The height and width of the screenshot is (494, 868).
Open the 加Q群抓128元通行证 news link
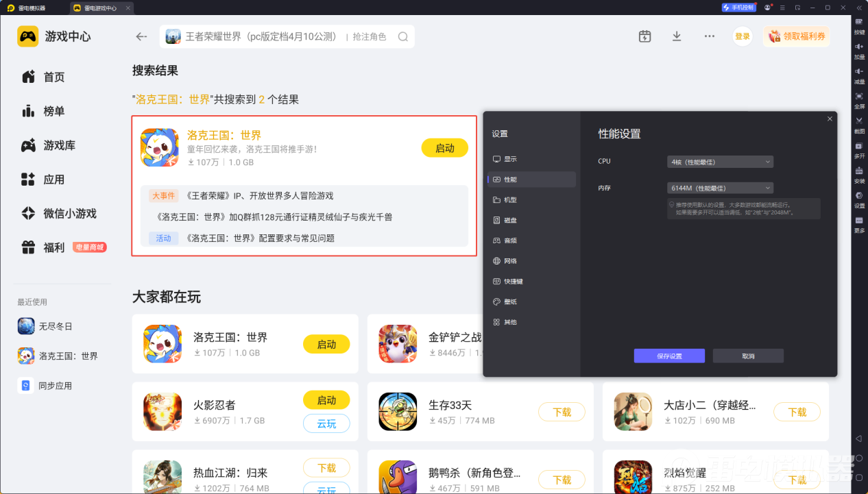[275, 217]
